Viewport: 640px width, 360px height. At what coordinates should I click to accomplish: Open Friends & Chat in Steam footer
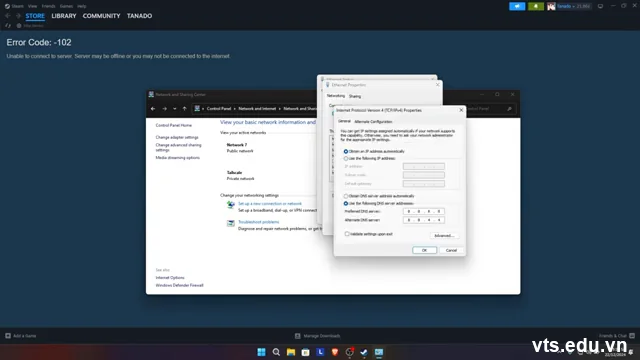617,336
